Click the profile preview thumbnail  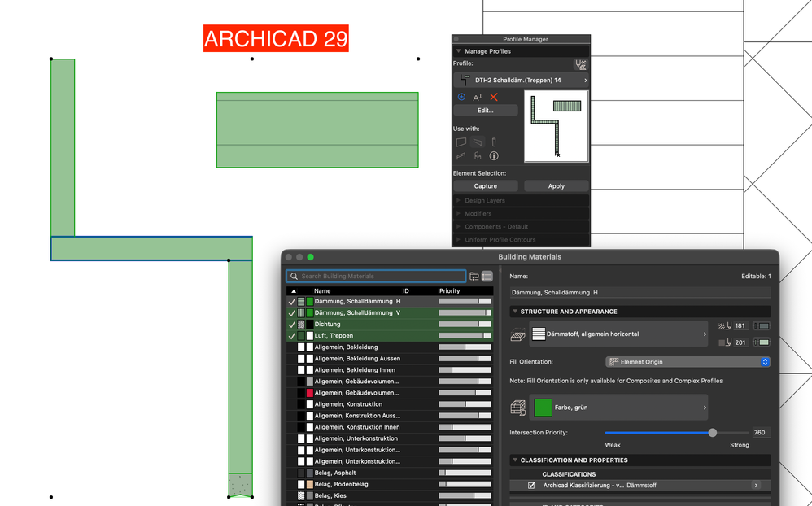click(x=557, y=126)
